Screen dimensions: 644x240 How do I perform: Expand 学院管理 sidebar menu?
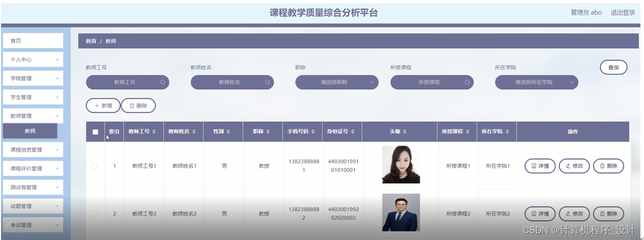coord(33,78)
